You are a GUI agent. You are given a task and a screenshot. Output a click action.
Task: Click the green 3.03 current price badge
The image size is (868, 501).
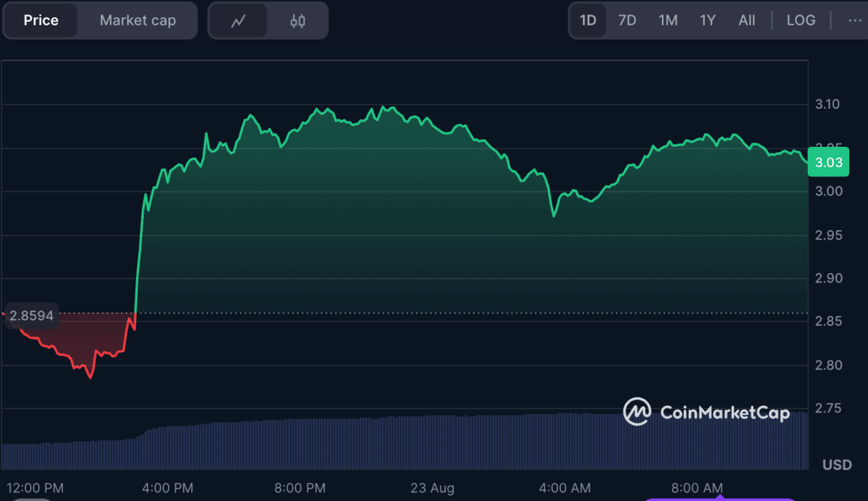coord(829,161)
